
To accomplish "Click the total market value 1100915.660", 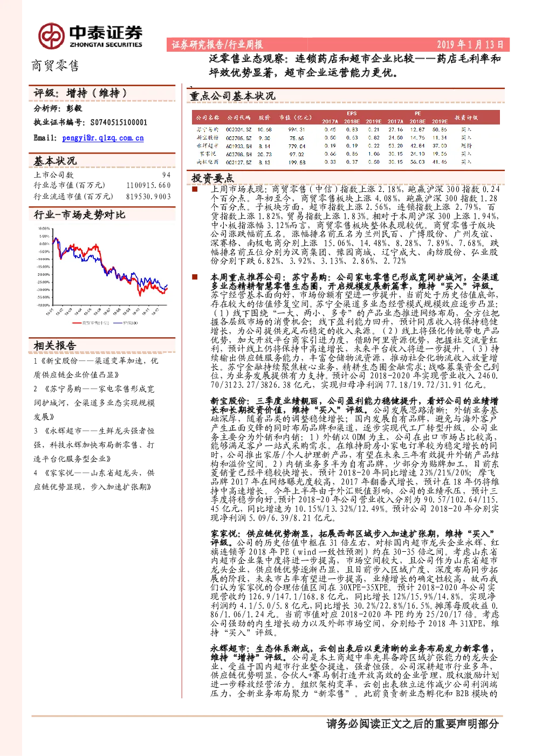I will (148, 185).
